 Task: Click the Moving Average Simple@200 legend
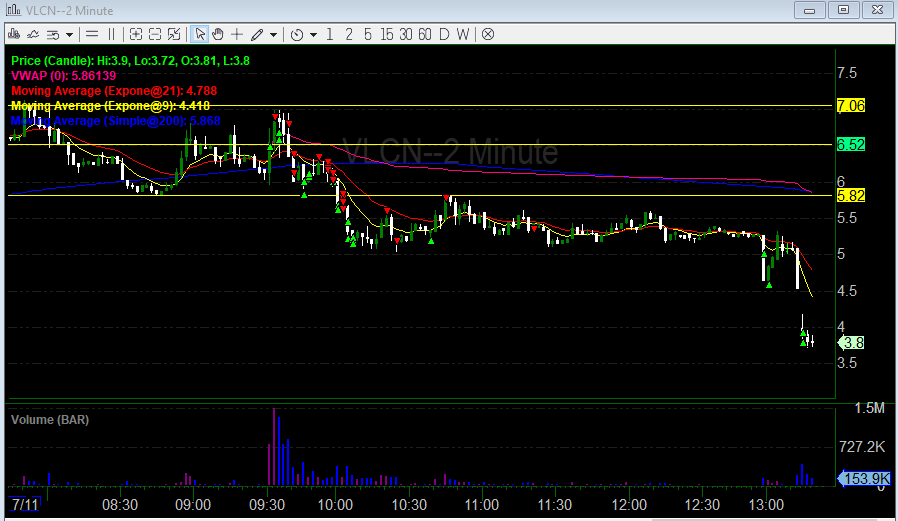tap(115, 121)
